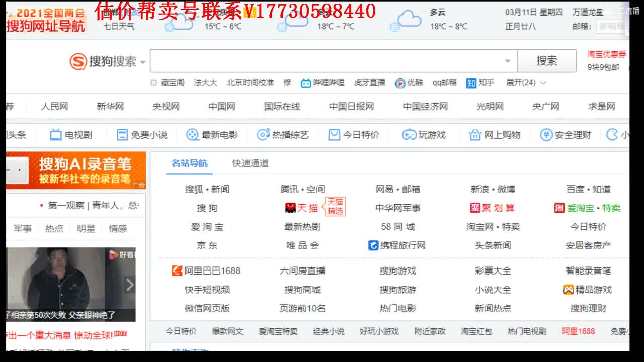Click the 藏宝阁 gear icon
This screenshot has width=644, height=362.
click(x=154, y=83)
